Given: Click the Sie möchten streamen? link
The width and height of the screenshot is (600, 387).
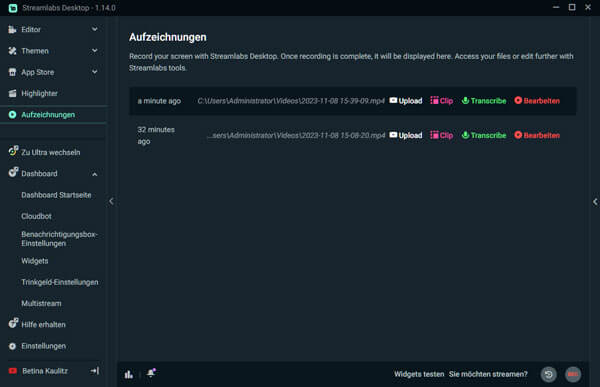Looking at the screenshot, I should coord(488,374).
